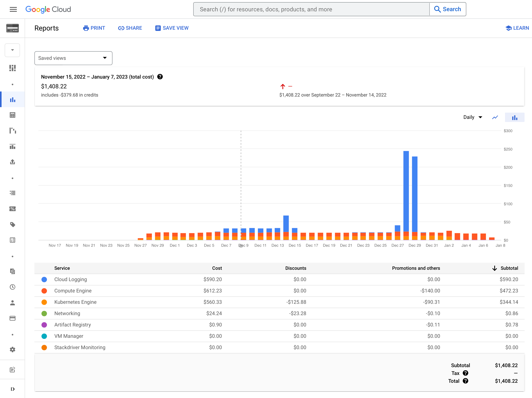
Task: Click the help icon next to Tax
Action: [465, 373]
